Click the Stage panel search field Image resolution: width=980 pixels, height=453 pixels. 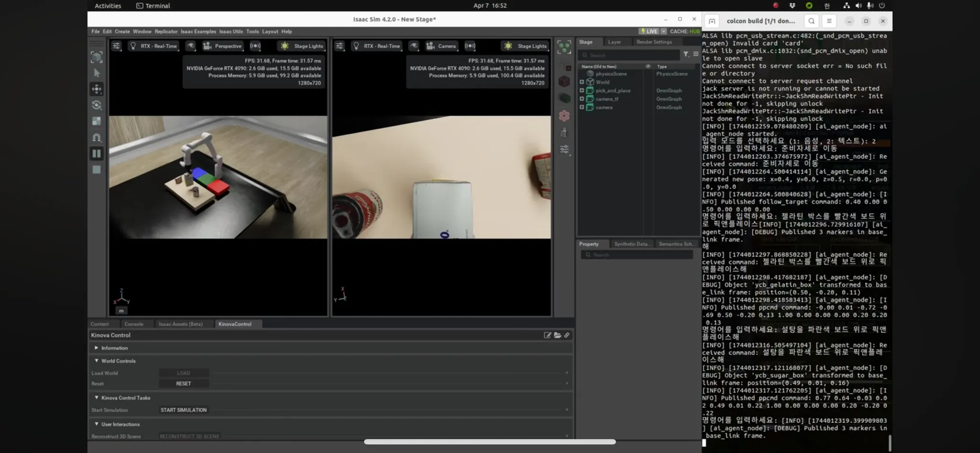click(630, 55)
